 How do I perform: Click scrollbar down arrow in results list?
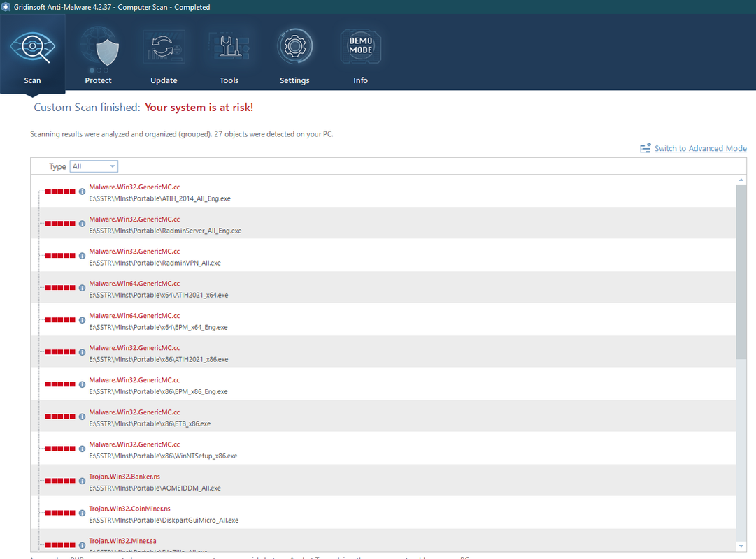click(741, 546)
